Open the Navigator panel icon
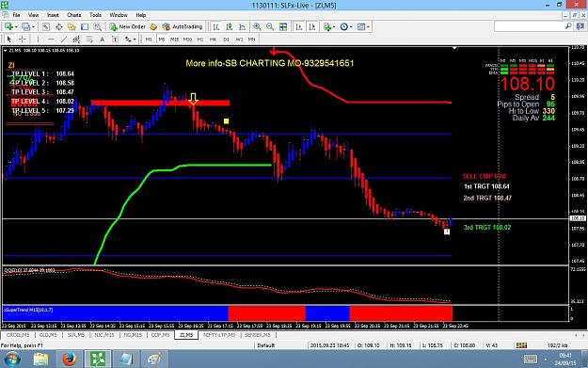The width and height of the screenshot is (588, 368). coord(72,26)
